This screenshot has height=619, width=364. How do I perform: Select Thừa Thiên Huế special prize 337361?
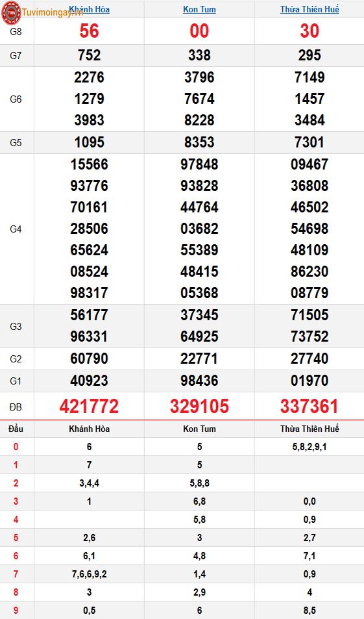pyautogui.click(x=309, y=406)
